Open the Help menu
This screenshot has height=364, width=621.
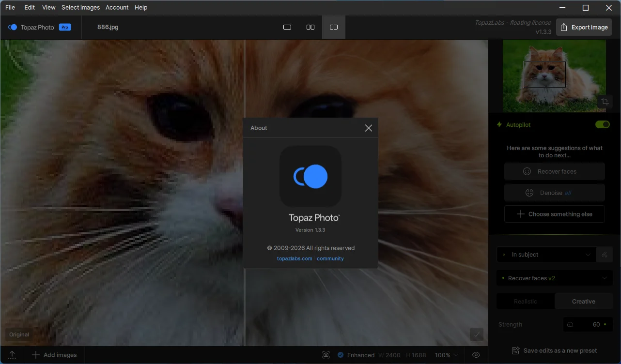[x=141, y=7]
